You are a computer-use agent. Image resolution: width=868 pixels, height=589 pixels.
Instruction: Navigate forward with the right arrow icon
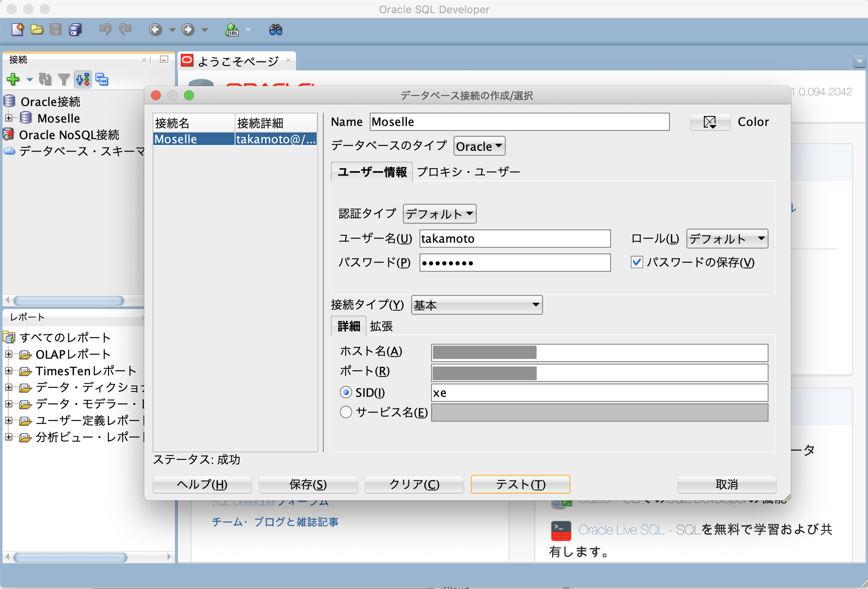point(188,30)
